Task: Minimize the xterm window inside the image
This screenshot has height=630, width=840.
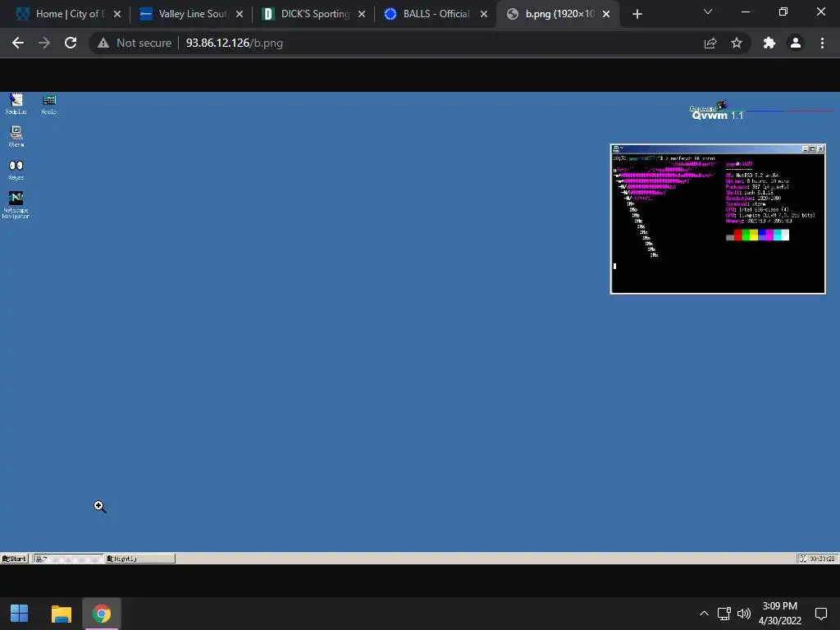Action: [806, 149]
